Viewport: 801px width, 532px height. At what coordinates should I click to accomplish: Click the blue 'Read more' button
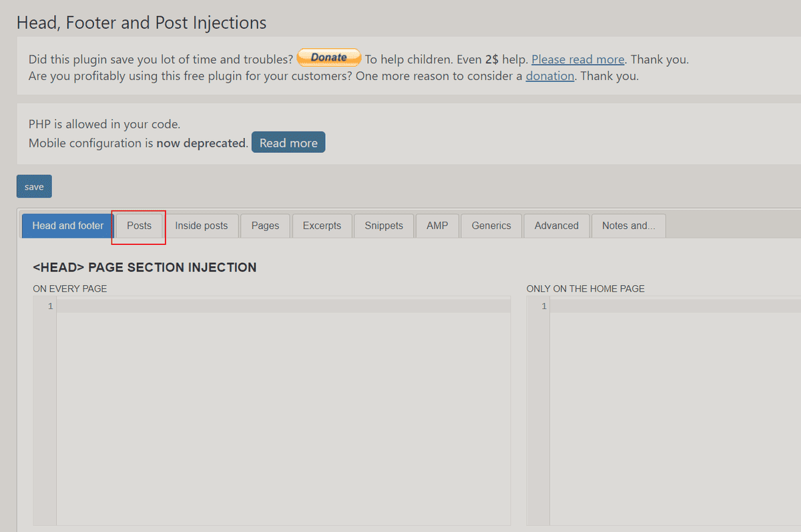click(288, 142)
